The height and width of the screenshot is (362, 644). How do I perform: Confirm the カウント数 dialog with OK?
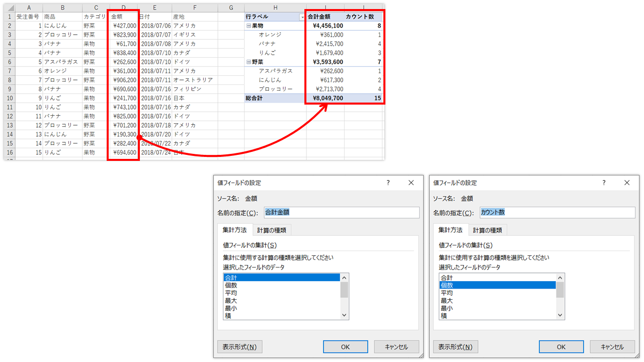point(561,347)
